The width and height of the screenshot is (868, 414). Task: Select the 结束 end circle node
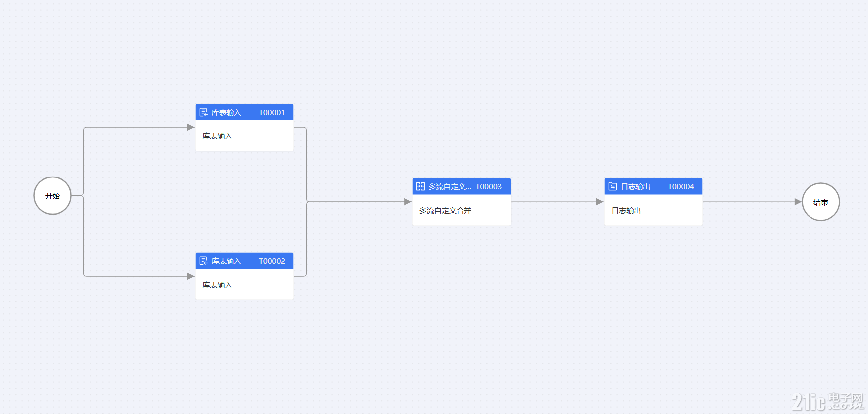[x=821, y=202]
